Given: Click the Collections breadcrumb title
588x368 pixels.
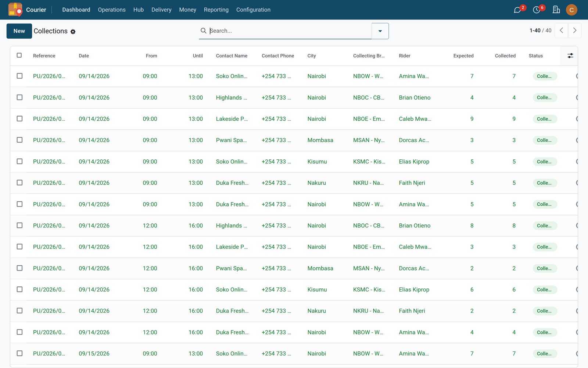Looking at the screenshot, I should (x=51, y=31).
